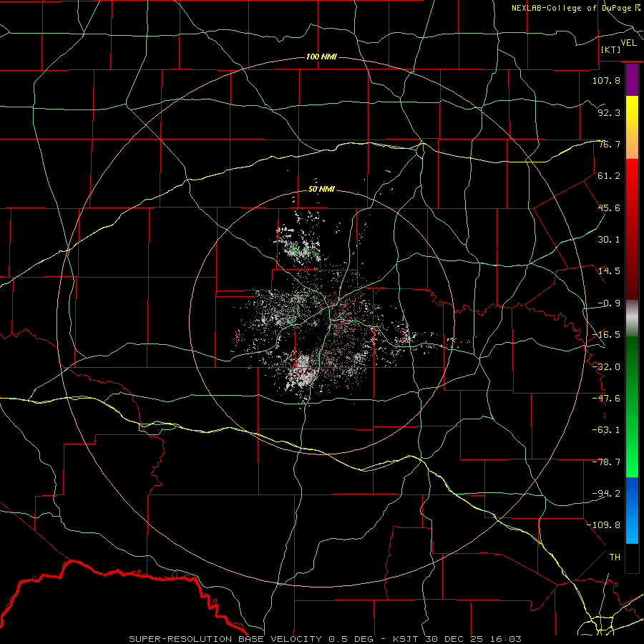Click the 92.3 value on the velocity scale

click(609, 112)
